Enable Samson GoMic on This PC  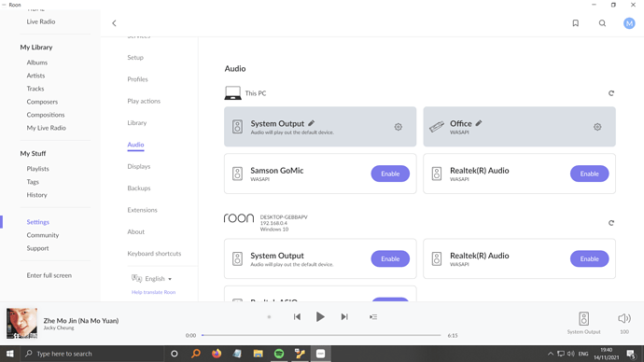click(390, 174)
